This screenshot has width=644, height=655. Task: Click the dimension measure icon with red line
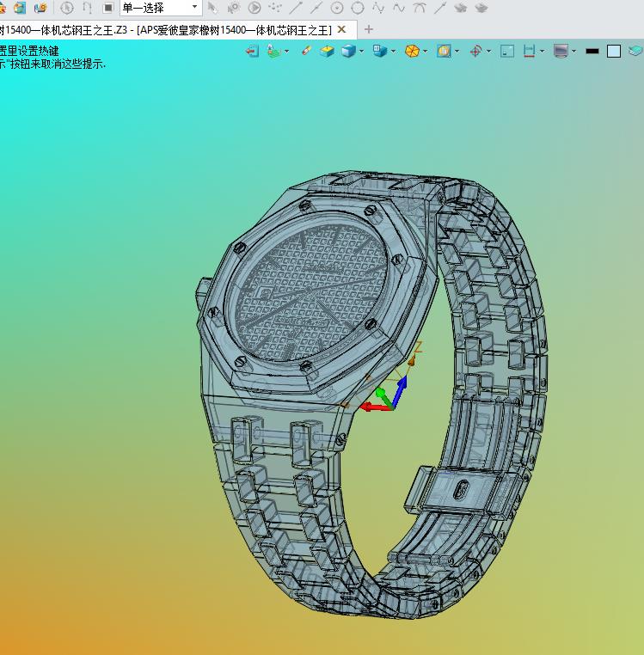529,52
